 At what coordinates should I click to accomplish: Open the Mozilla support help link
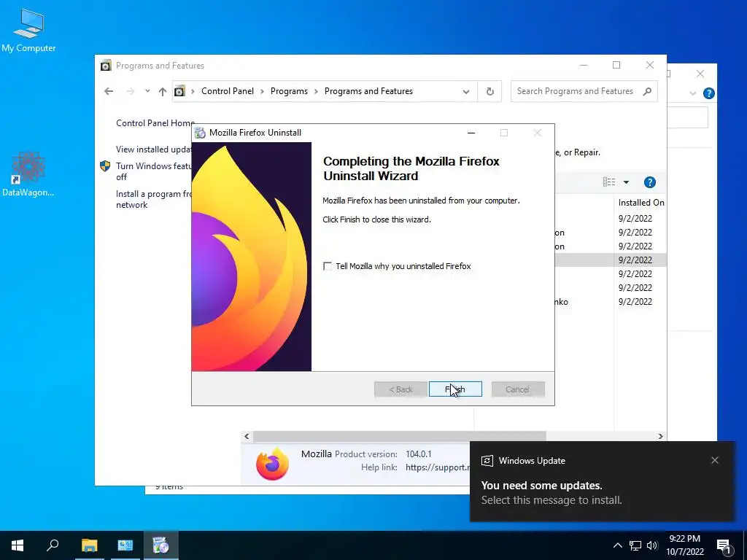[438, 467]
